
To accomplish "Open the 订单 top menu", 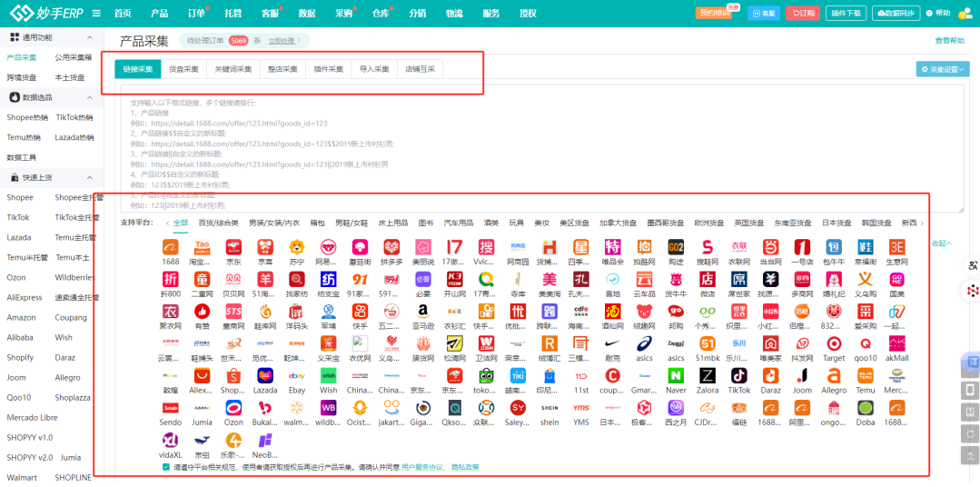I will 196,13.
